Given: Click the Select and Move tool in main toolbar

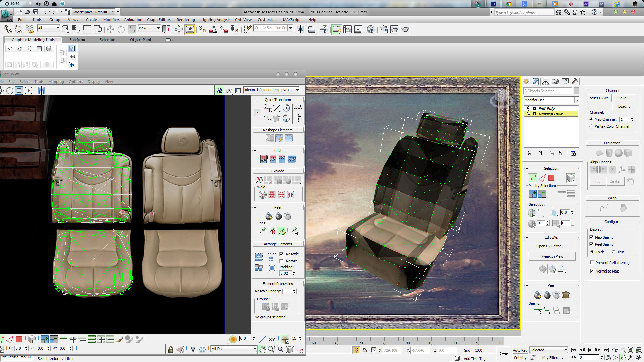Looking at the screenshot, I should click(x=110, y=29).
